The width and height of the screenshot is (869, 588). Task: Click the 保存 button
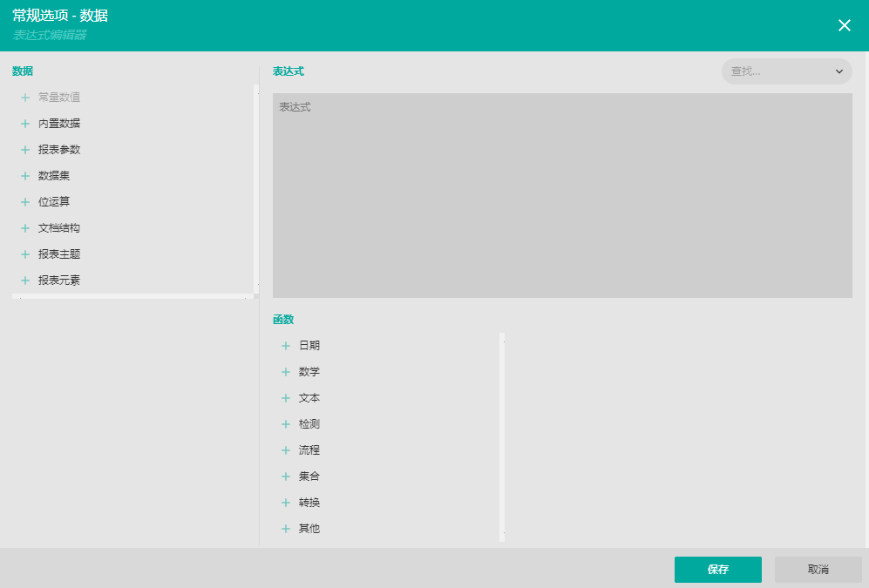(x=717, y=570)
